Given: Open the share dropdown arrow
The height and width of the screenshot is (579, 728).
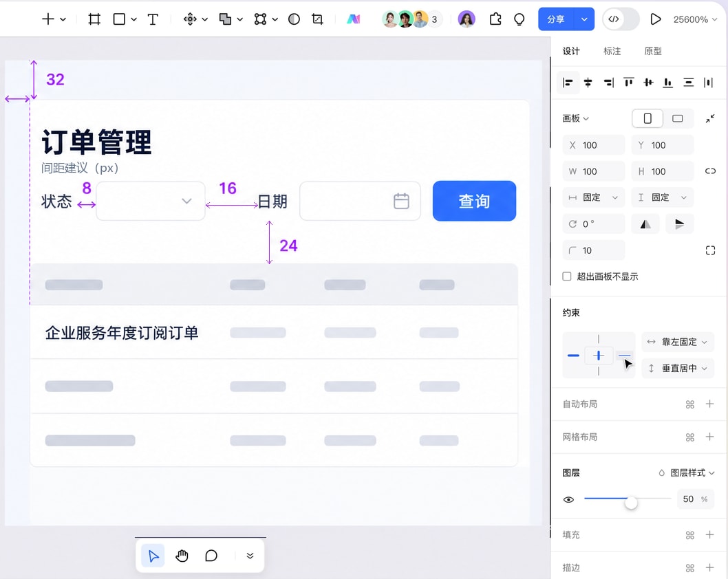Looking at the screenshot, I should pos(584,19).
